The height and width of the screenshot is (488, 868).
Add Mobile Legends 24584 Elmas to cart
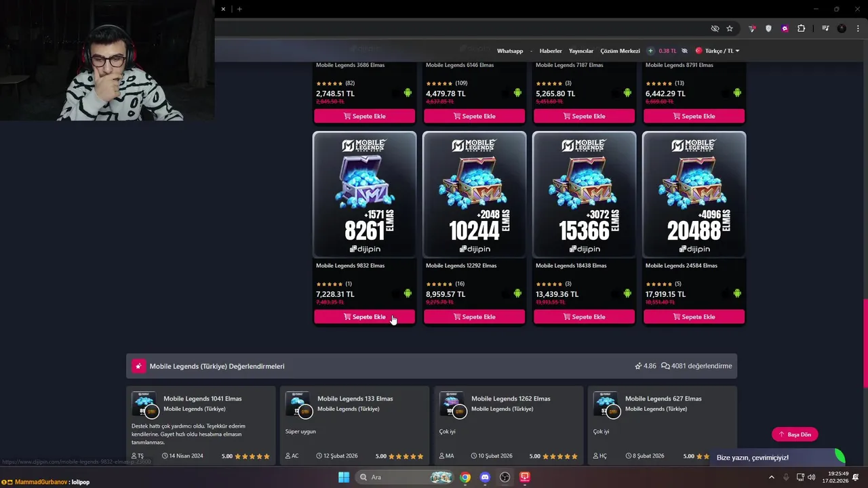point(694,317)
